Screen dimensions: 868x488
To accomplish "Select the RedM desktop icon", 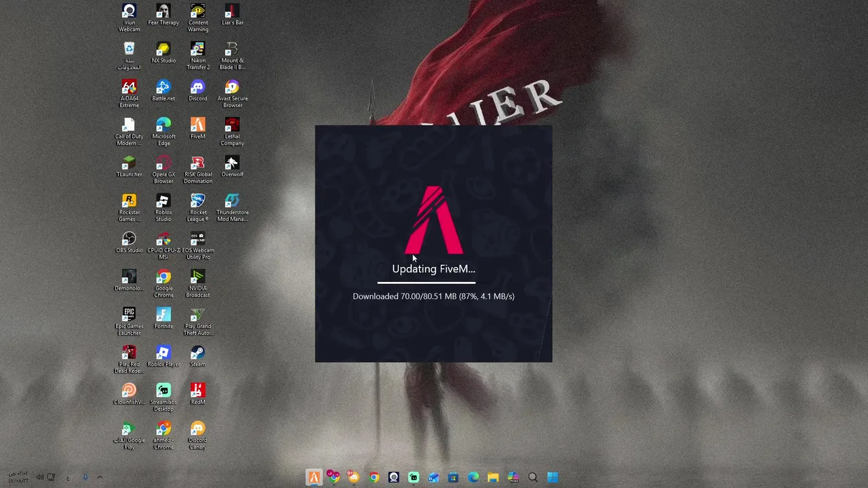I will click(198, 394).
